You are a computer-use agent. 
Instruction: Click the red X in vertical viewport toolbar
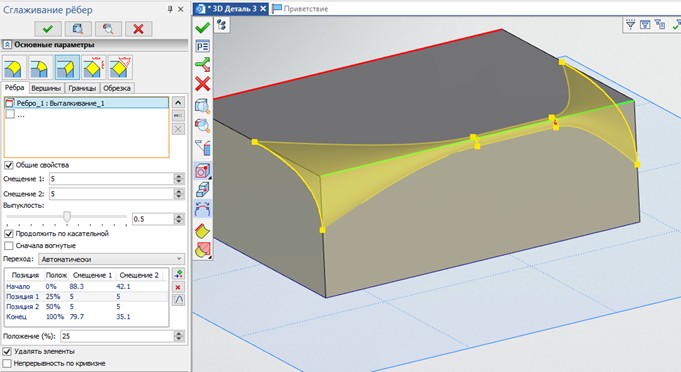coord(202,83)
